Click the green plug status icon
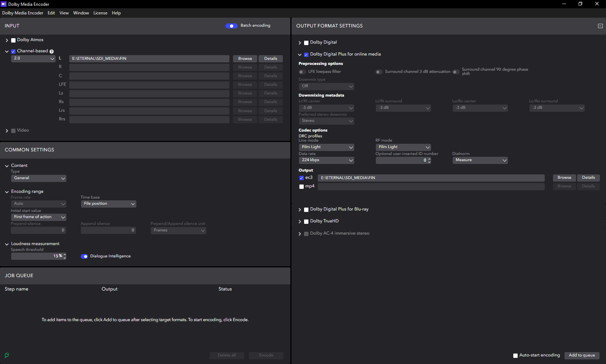The height and width of the screenshot is (364, 606). pyautogui.click(x=7, y=355)
